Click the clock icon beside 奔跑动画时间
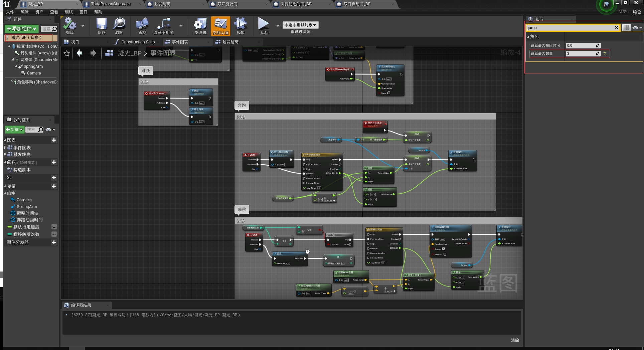This screenshot has height=350, width=644. [x=13, y=220]
